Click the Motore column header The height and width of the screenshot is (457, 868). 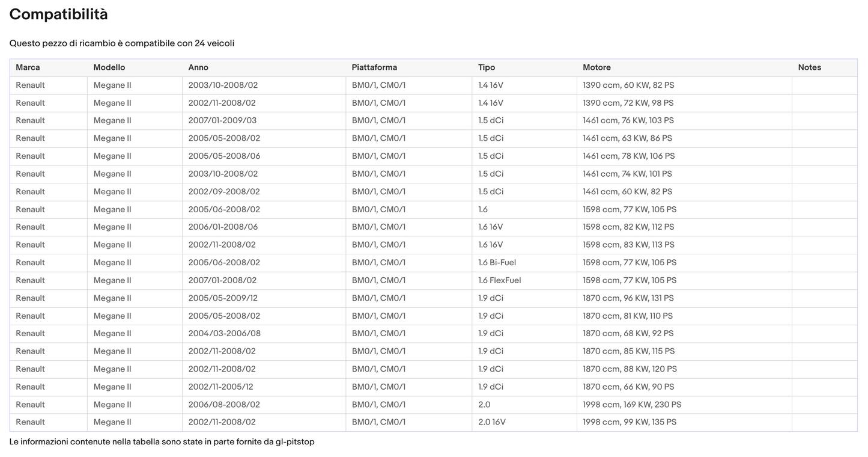pyautogui.click(x=596, y=67)
